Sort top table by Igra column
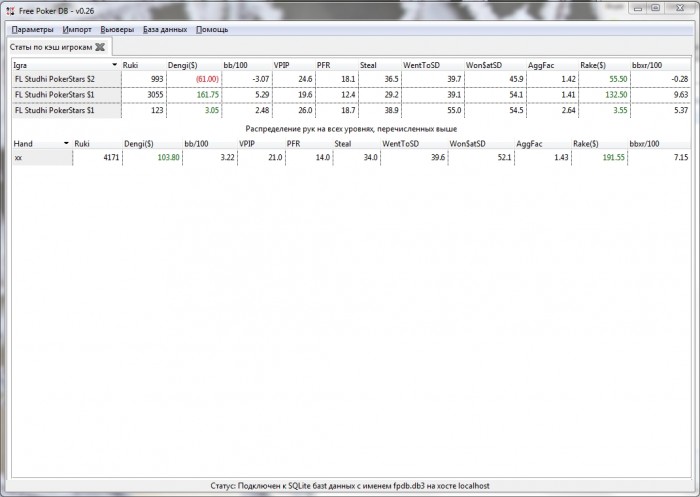 (x=66, y=65)
